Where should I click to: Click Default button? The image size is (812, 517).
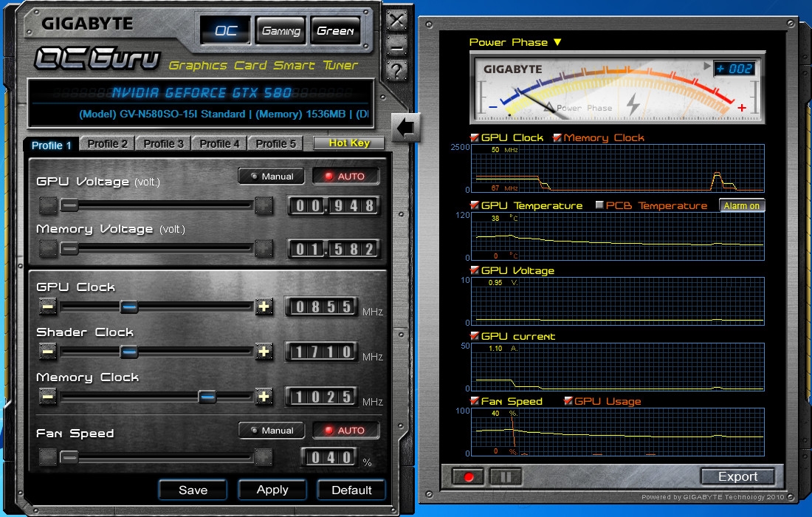click(x=351, y=490)
